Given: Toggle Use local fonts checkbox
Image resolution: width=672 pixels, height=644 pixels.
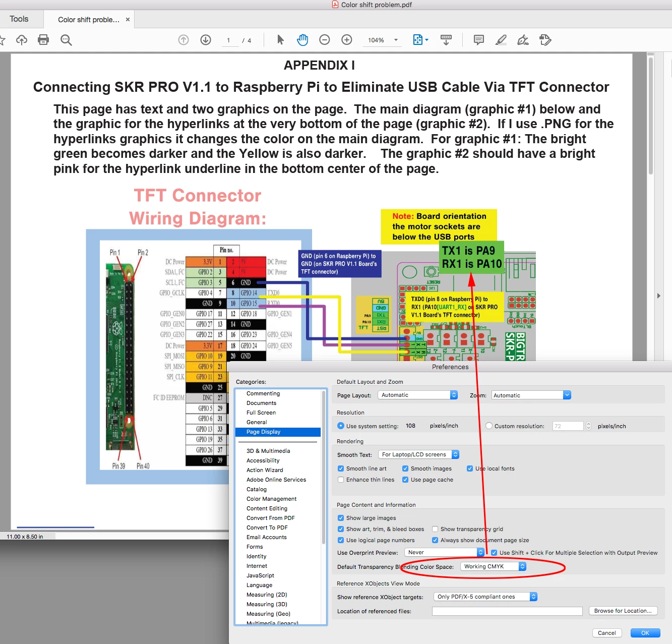Looking at the screenshot, I should (x=470, y=469).
